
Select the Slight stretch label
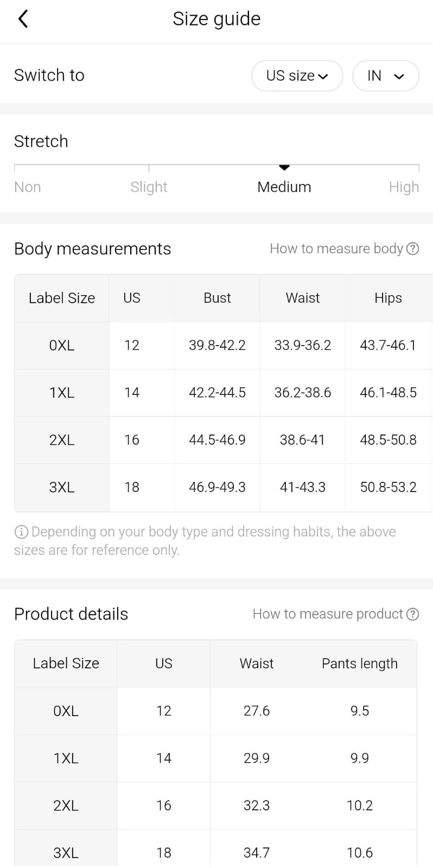pos(149,187)
